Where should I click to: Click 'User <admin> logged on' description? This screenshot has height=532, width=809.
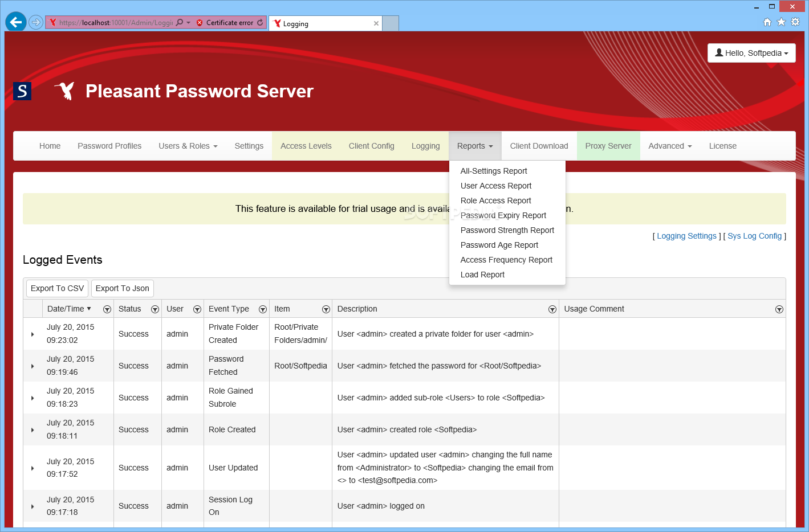coord(381,506)
